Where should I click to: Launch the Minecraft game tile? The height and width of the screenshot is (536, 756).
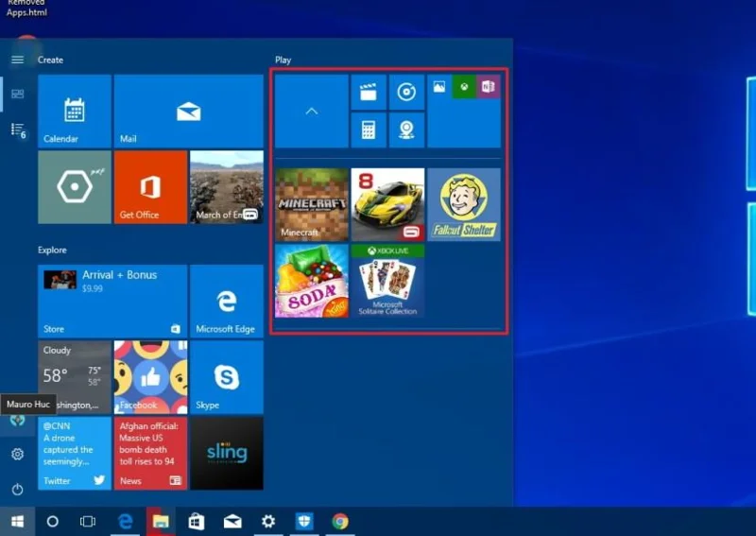(312, 204)
